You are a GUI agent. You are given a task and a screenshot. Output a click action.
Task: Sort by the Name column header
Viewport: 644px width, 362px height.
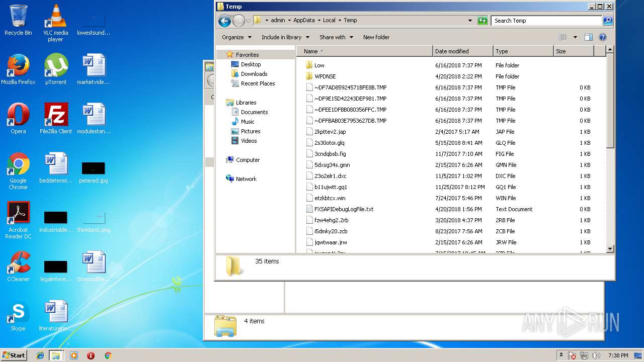click(364, 51)
